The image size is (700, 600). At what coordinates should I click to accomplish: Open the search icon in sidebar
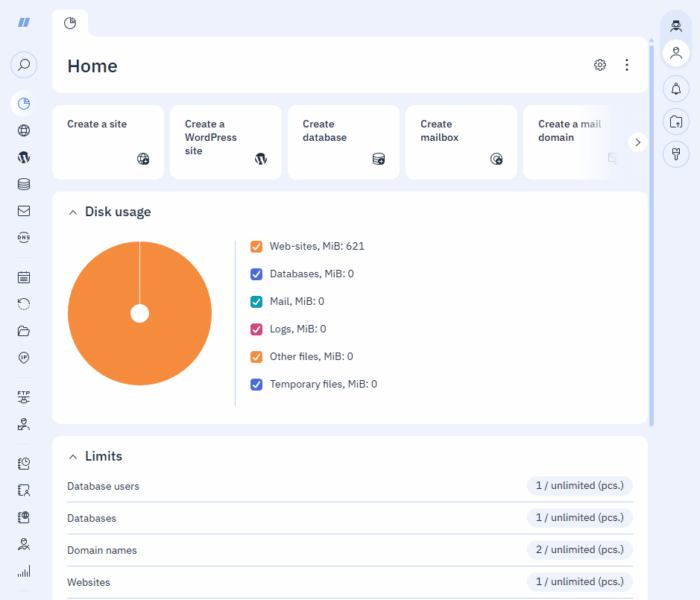tap(24, 65)
